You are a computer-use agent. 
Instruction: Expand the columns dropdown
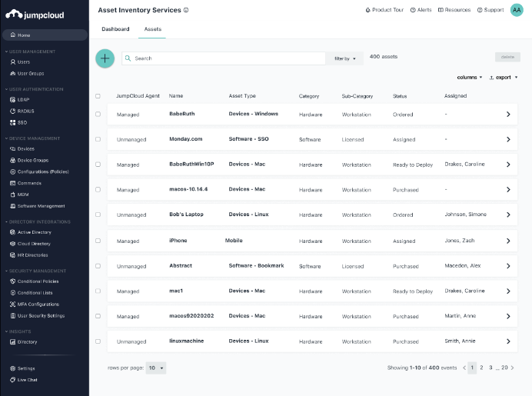(469, 77)
